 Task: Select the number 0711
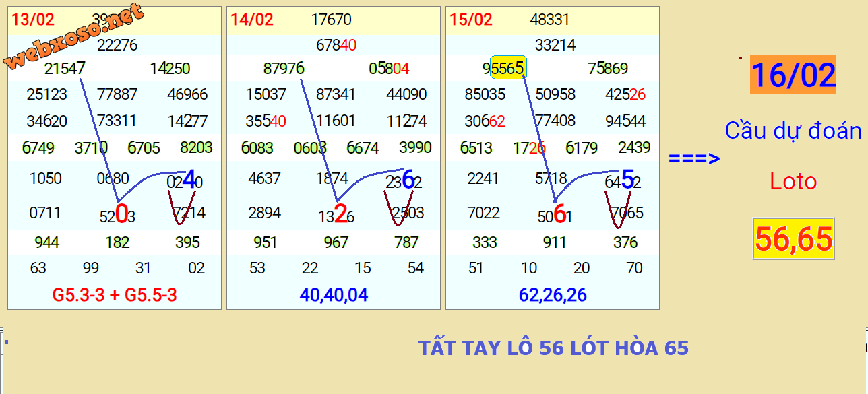46,213
